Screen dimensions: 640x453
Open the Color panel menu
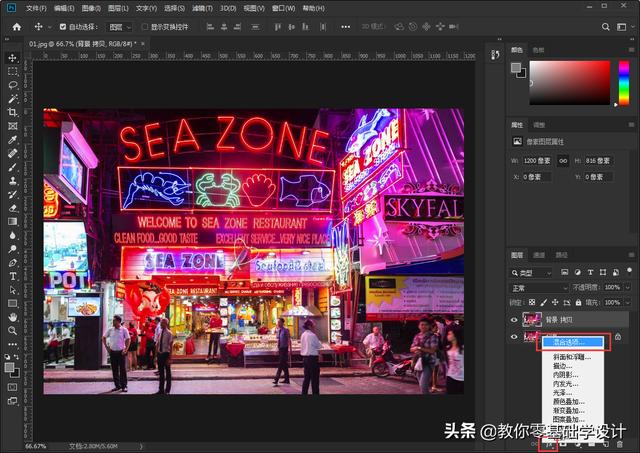[631, 50]
